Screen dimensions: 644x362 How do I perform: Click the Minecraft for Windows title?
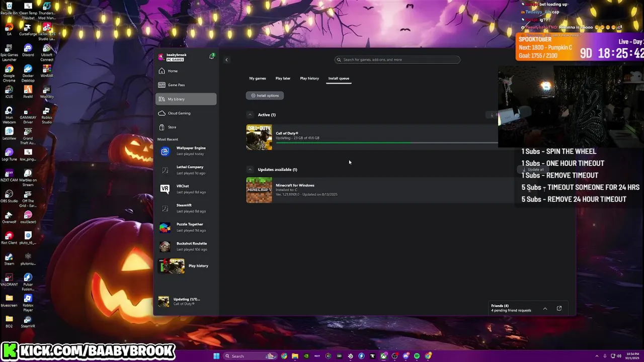(x=295, y=185)
